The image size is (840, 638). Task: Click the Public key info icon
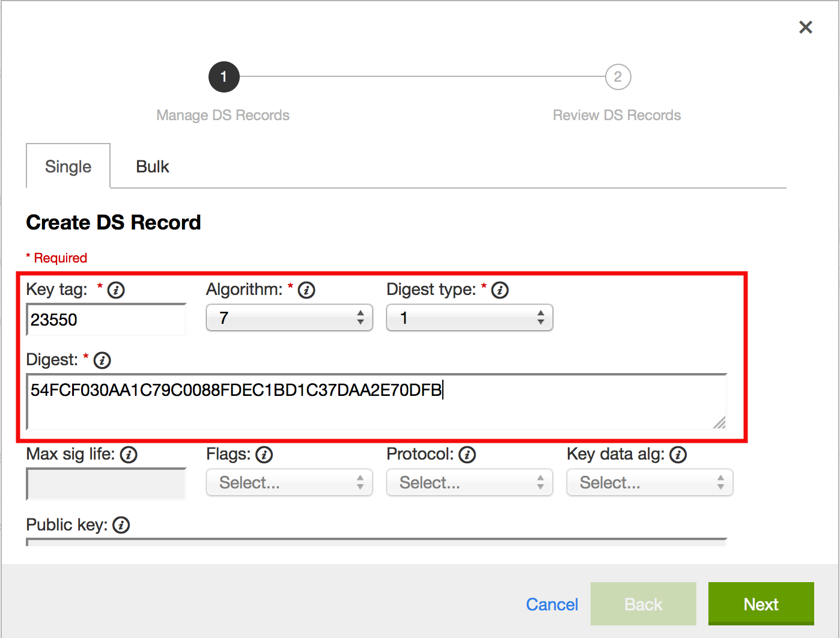tap(121, 525)
